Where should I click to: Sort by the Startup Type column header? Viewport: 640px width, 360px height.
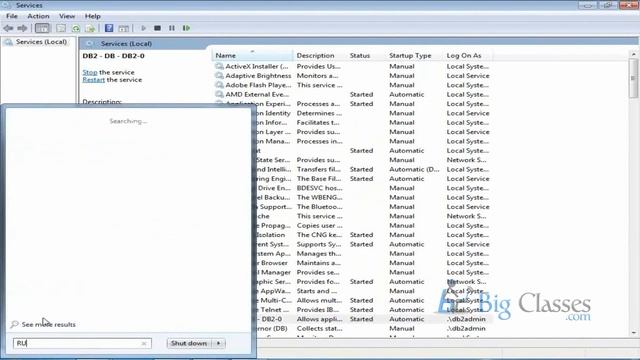point(414,56)
